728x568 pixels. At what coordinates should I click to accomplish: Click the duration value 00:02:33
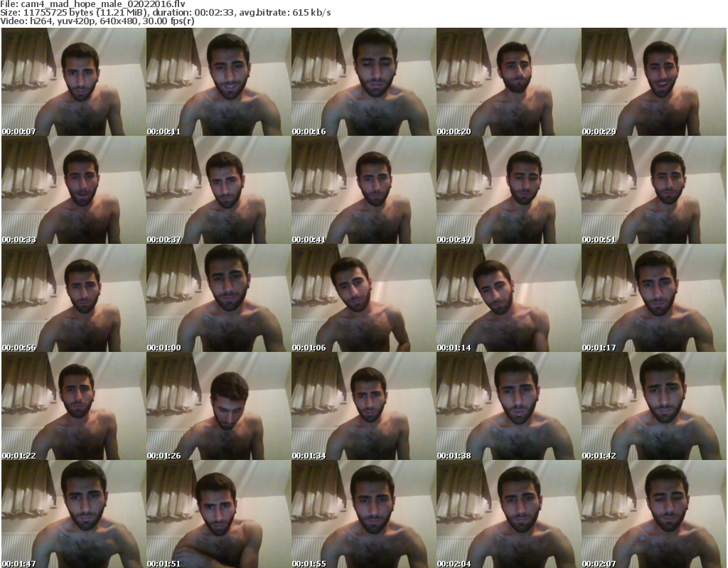pyautogui.click(x=214, y=13)
